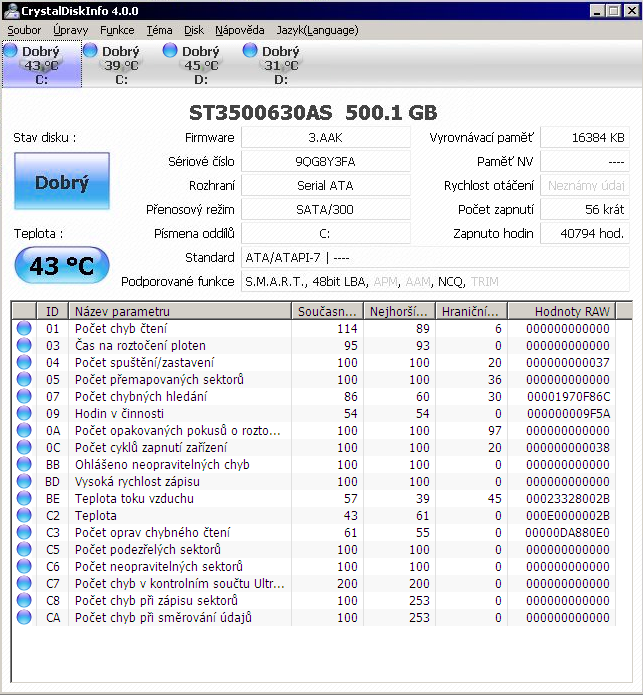Image resolution: width=643 pixels, height=695 pixels.
Task: Click the Rychlost otáčení field Neznámý údaj
Action: [585, 186]
